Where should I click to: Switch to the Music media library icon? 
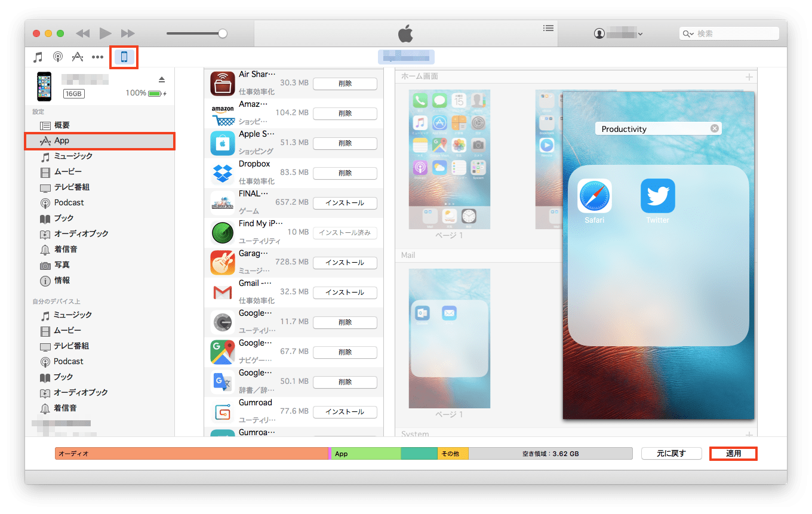tap(37, 57)
